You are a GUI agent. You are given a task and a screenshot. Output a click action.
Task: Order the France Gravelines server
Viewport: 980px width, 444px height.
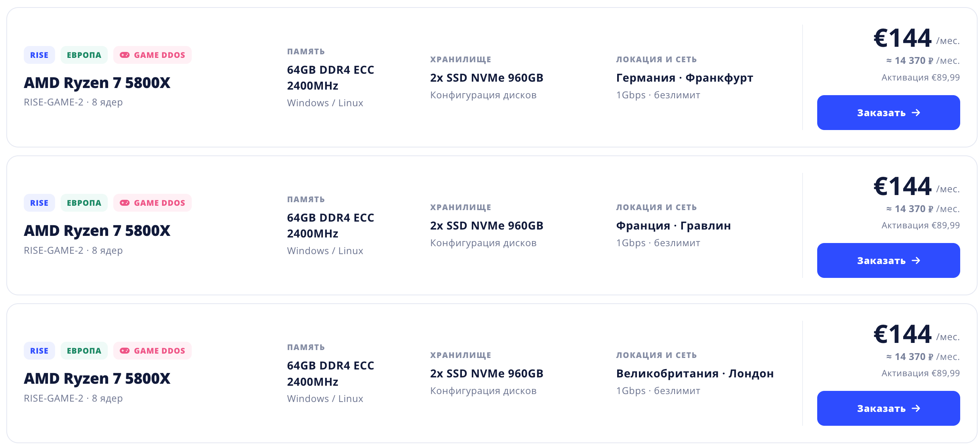tap(888, 260)
